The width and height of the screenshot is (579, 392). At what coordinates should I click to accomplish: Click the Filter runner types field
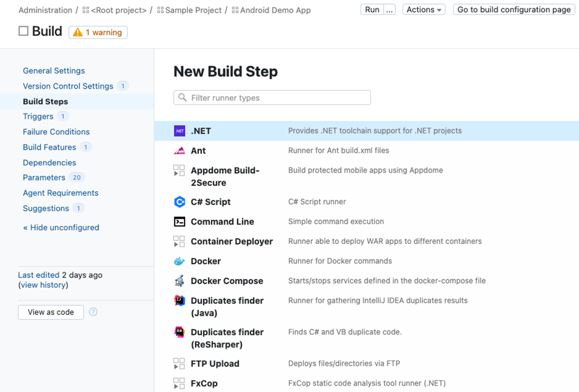272,97
